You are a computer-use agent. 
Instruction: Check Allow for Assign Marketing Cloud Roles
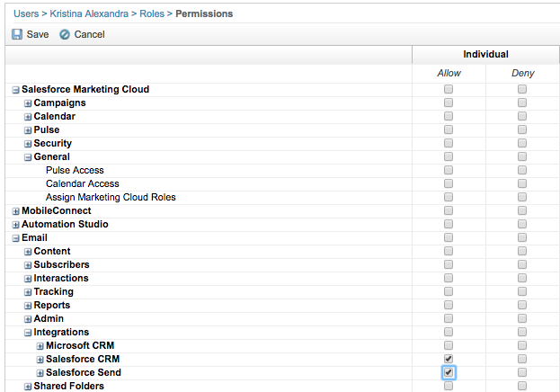tap(449, 197)
